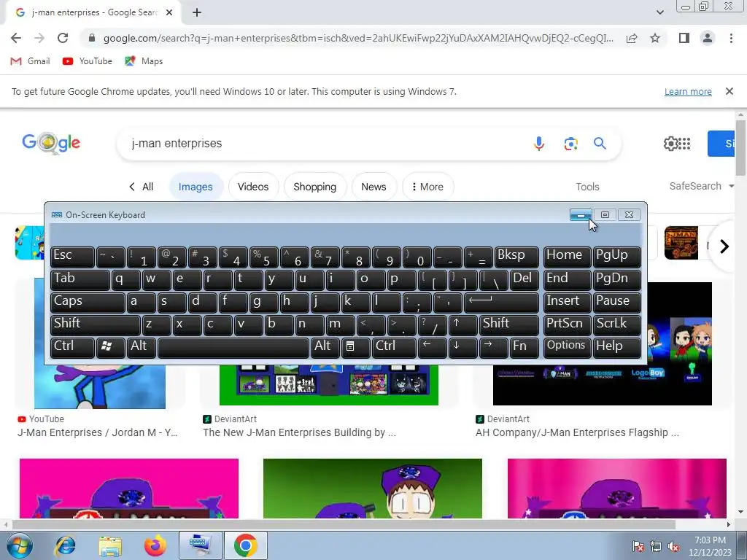The height and width of the screenshot is (560, 747).
Task: Open Google quick settings gear
Action: (x=670, y=144)
